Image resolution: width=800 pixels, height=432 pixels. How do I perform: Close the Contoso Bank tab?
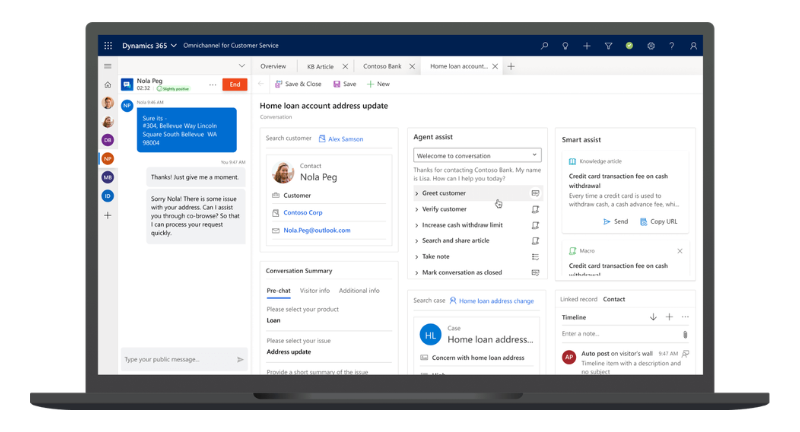tap(412, 66)
